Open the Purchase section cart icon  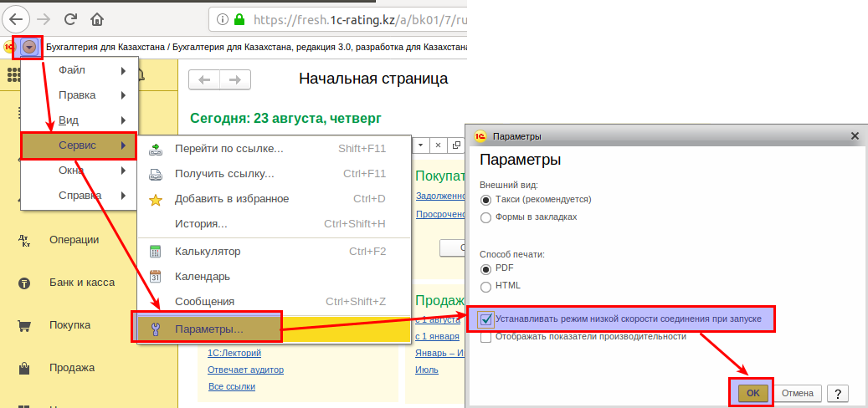pos(24,325)
